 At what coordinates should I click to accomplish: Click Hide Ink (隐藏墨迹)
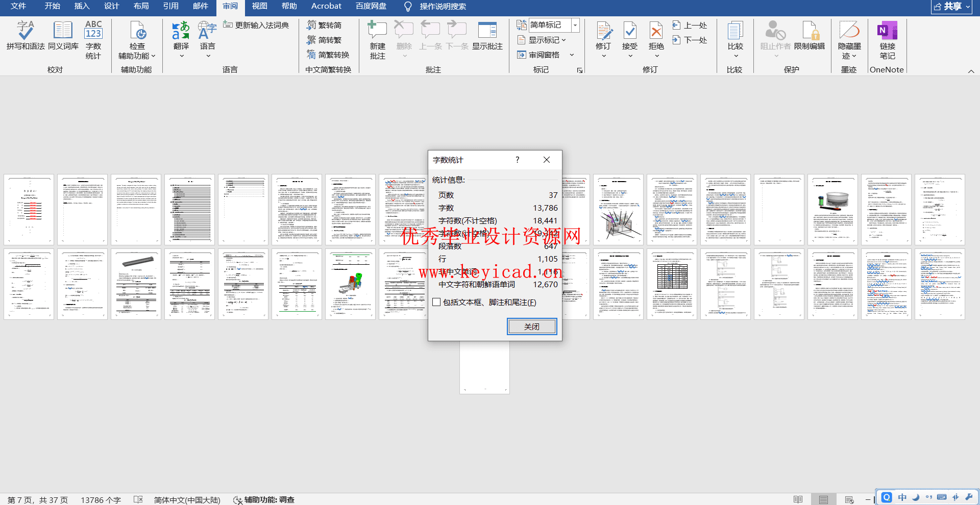(850, 40)
